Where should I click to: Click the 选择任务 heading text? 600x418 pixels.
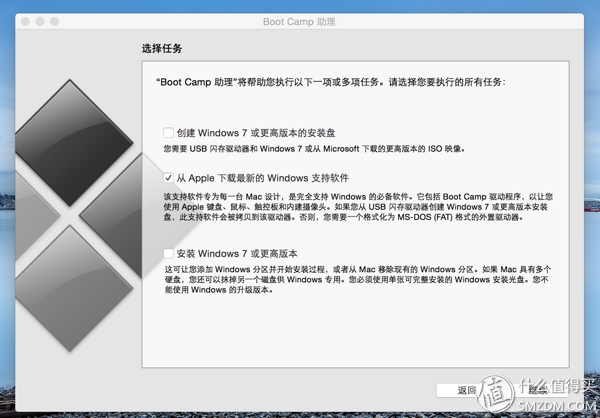[x=162, y=49]
